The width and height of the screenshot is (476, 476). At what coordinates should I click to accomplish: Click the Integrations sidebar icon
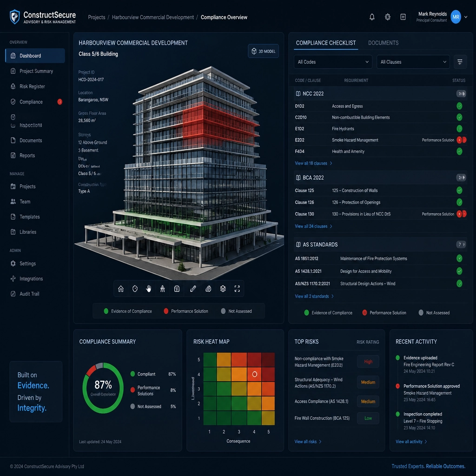pyautogui.click(x=13, y=279)
